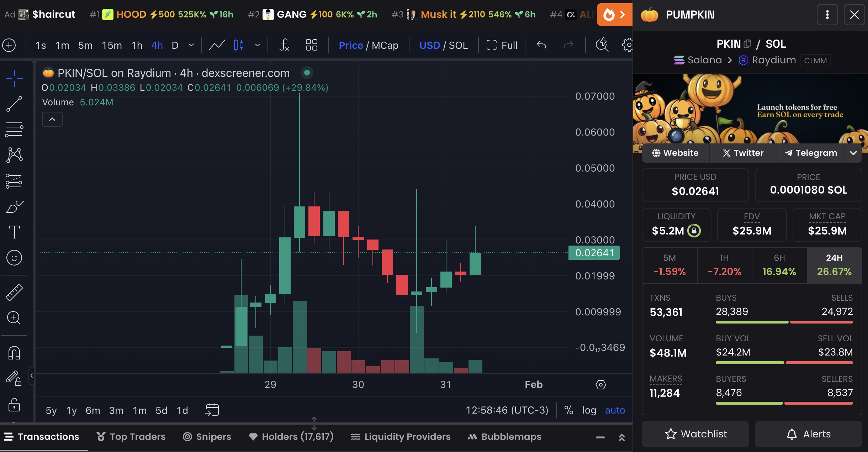The image size is (868, 452).
Task: Expand the timeframe interval dropdown
Action: (191, 45)
